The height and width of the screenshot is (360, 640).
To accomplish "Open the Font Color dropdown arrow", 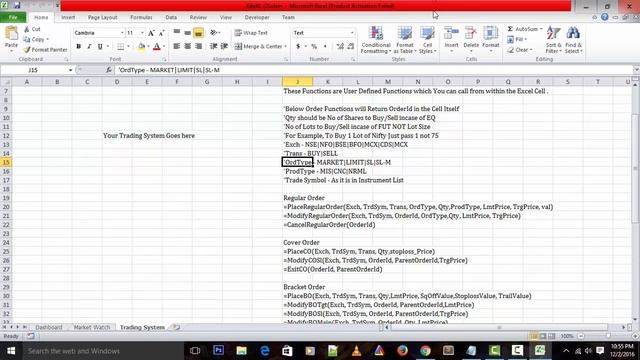I will 164,47.
